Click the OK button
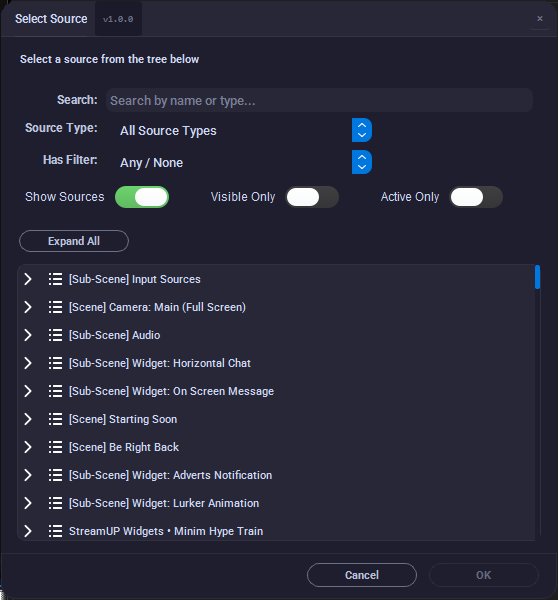Image resolution: width=558 pixels, height=600 pixels. [484, 575]
